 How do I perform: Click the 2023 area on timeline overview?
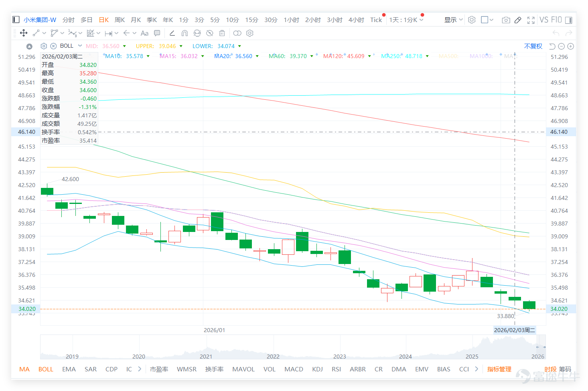340,356
